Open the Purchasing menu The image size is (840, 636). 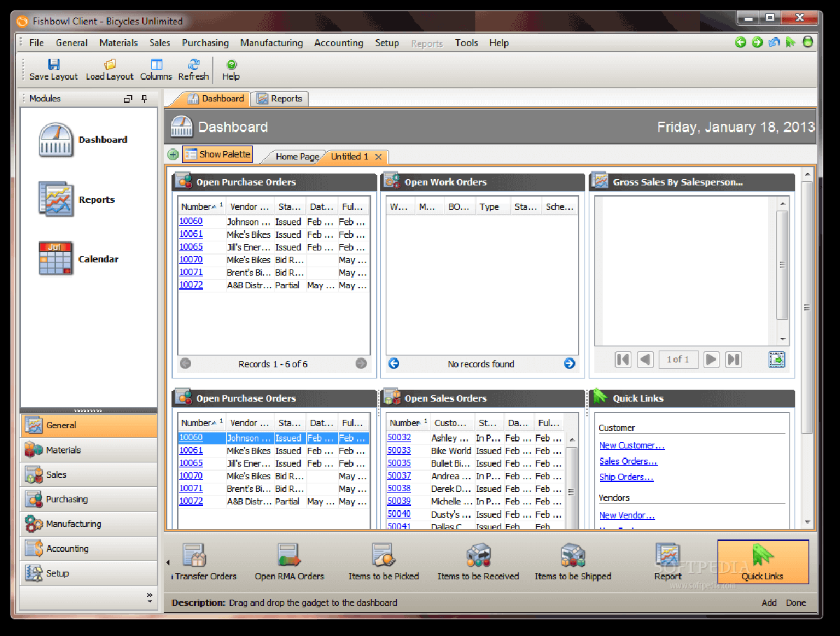point(205,43)
